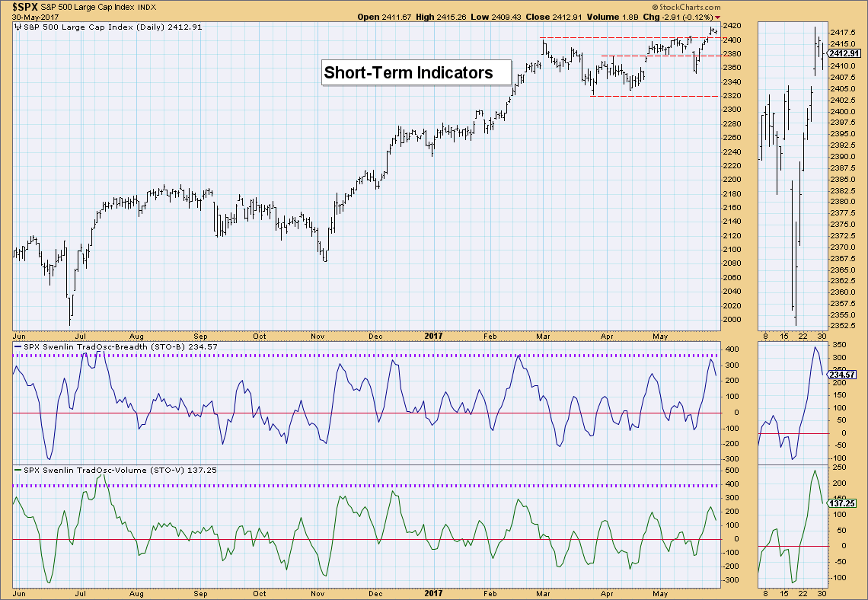Click the SPX Swenlin TradOsc-Breadth legend text
The image size is (868, 600).
(x=107, y=347)
